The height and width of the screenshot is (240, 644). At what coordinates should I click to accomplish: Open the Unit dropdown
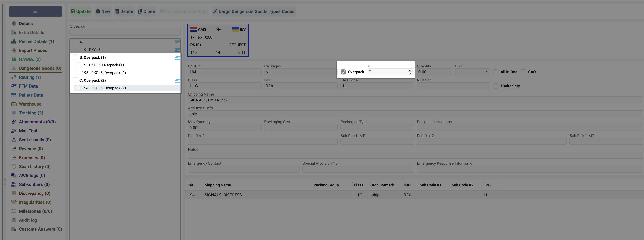point(472,72)
